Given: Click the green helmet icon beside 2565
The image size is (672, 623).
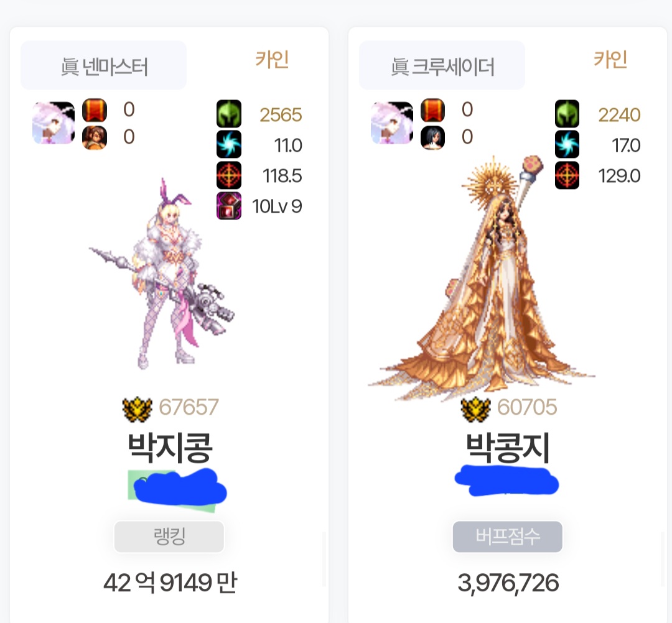Looking at the screenshot, I should [229, 114].
